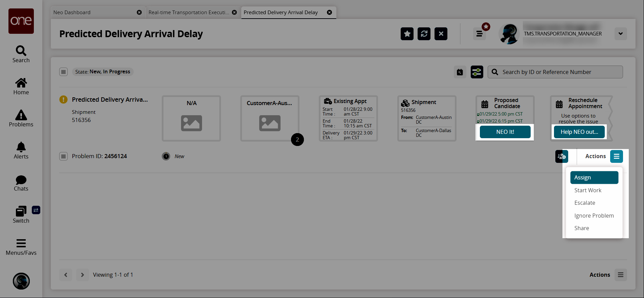Open the N/A image thumbnail card

pos(191,118)
